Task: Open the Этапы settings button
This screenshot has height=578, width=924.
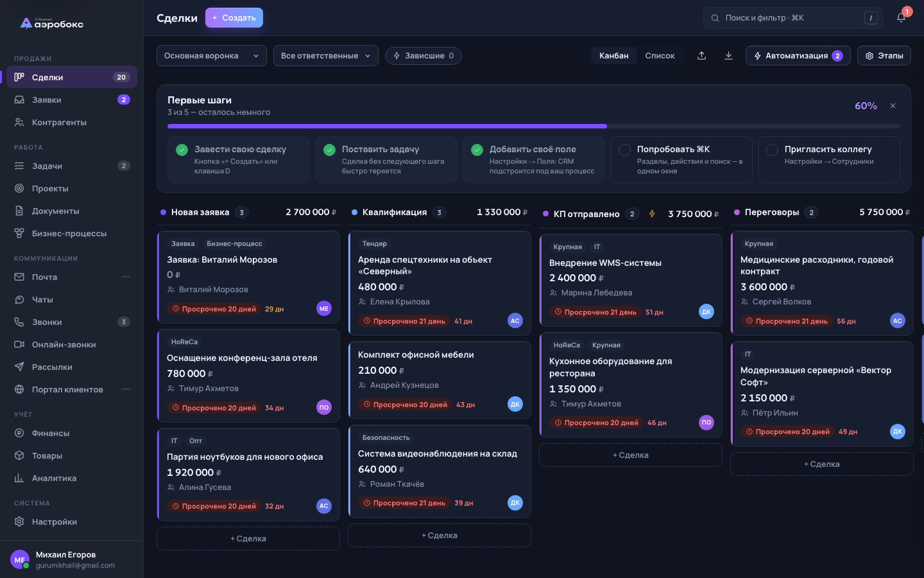Action: tap(884, 56)
